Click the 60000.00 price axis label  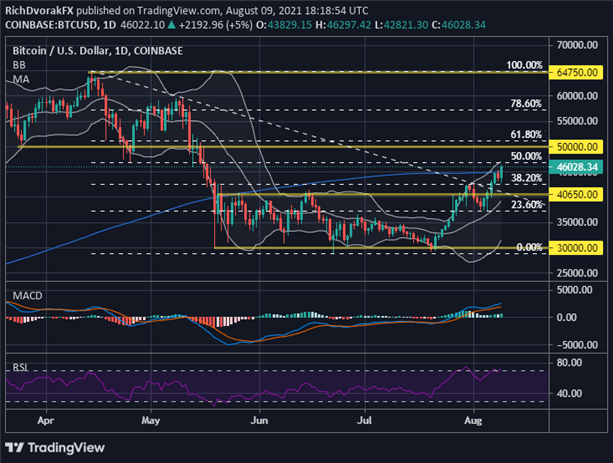[x=577, y=96]
